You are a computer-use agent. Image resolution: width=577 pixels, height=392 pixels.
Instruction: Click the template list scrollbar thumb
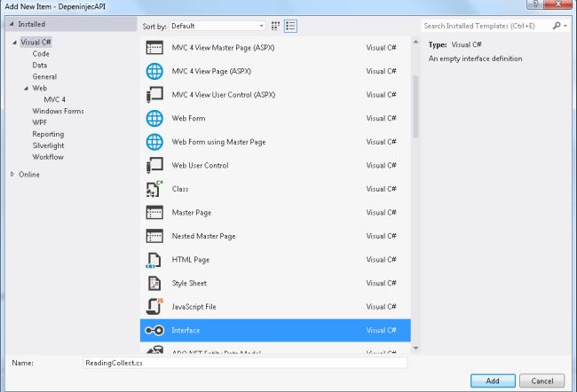[415, 106]
